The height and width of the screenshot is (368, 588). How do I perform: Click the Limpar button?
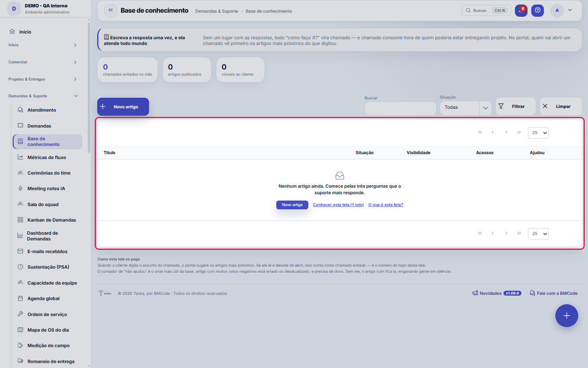click(561, 106)
